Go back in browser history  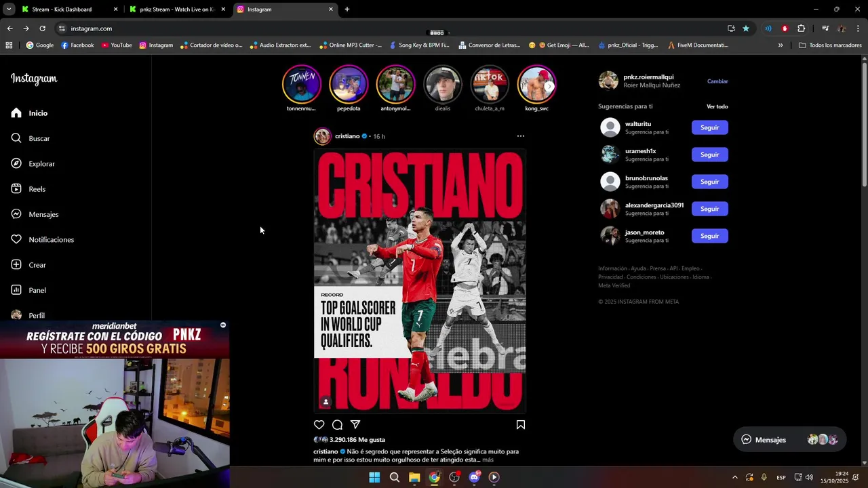coord(9,28)
